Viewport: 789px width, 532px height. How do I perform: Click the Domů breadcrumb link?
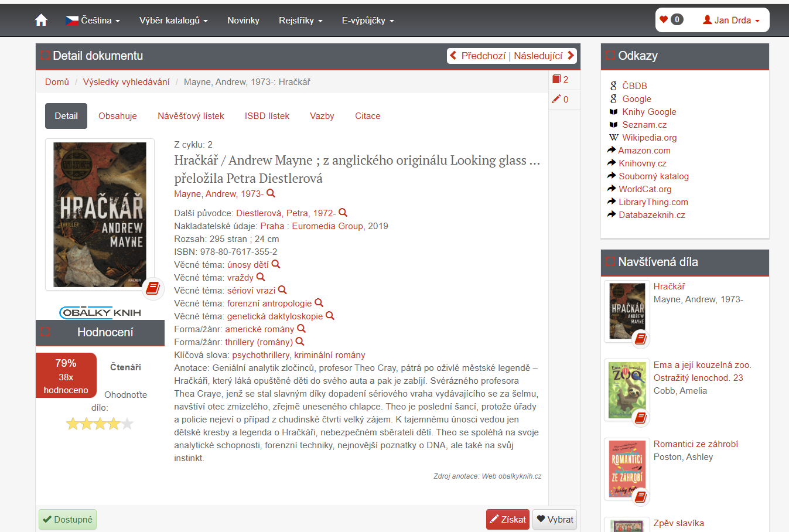[x=57, y=82]
